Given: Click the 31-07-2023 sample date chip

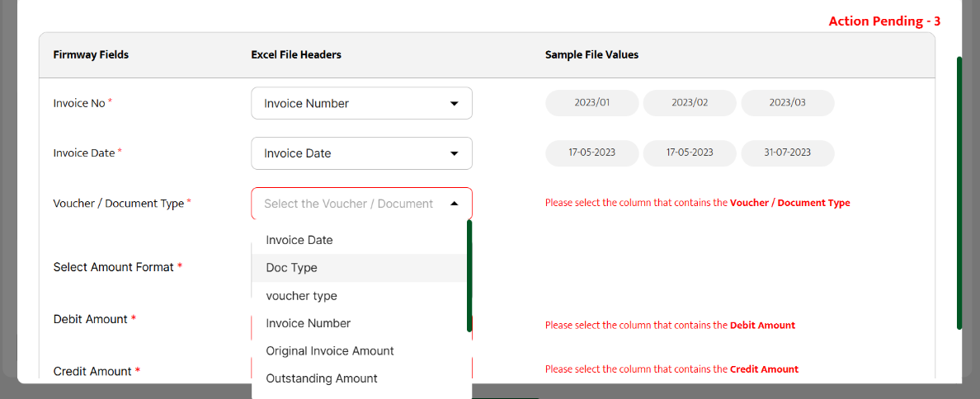Looking at the screenshot, I should point(787,153).
